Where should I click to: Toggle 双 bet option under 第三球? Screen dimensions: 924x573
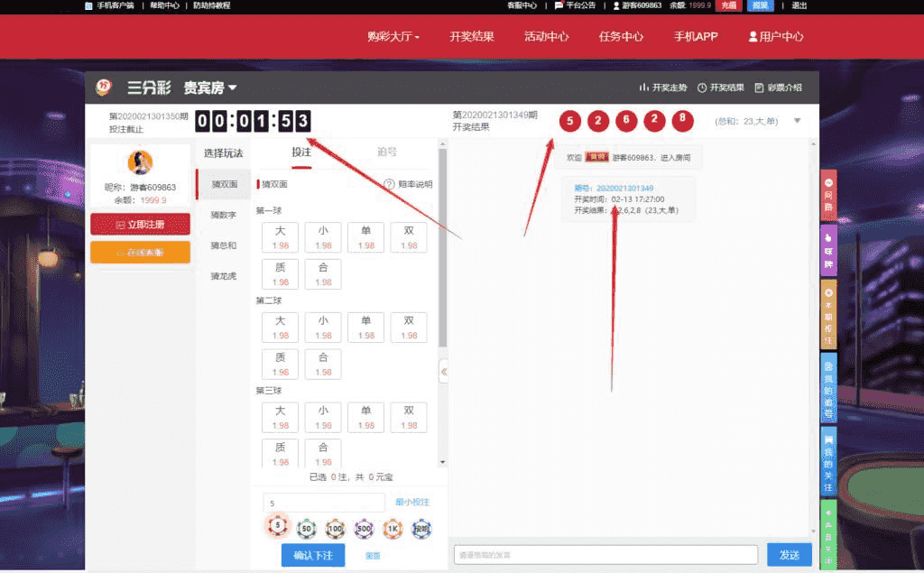[x=409, y=416]
